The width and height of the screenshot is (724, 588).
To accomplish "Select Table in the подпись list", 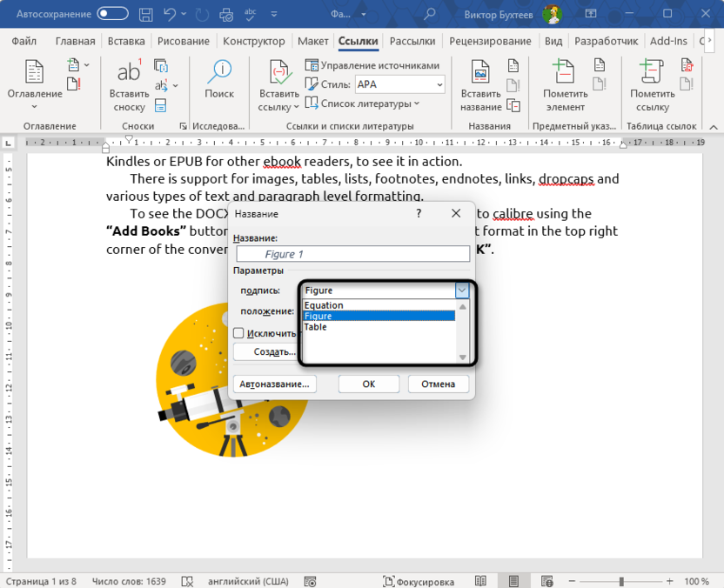I will click(x=317, y=327).
